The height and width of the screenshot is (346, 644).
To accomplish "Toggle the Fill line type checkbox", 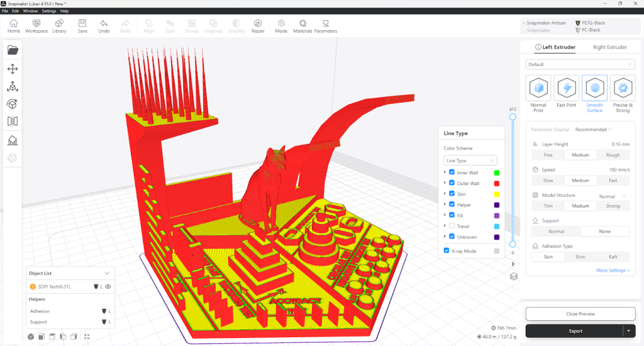I will tap(452, 215).
